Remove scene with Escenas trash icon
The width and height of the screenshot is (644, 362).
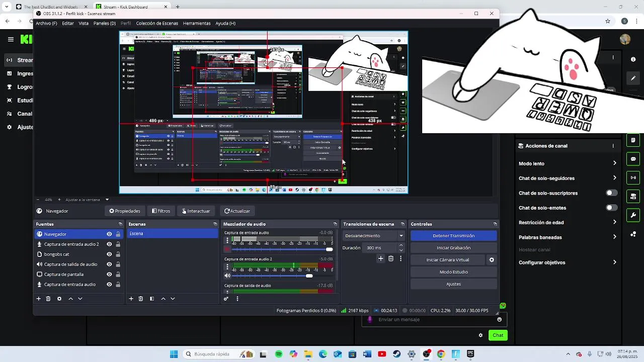(141, 299)
